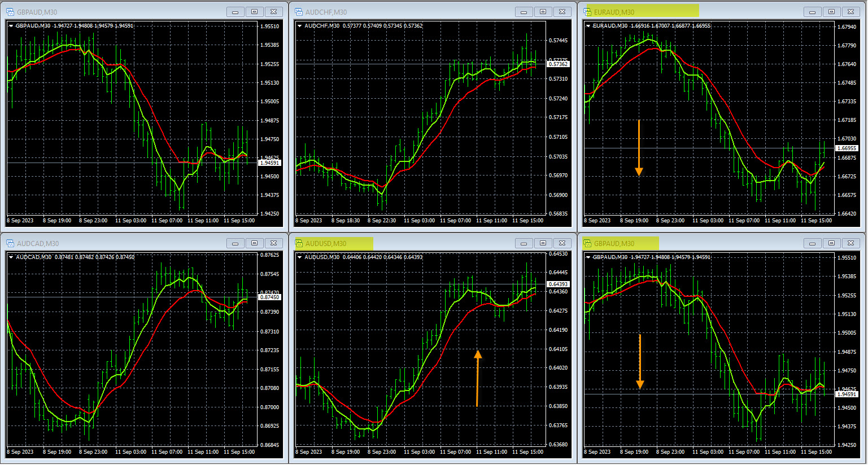Close the AUDCHF chart window

coord(561,12)
